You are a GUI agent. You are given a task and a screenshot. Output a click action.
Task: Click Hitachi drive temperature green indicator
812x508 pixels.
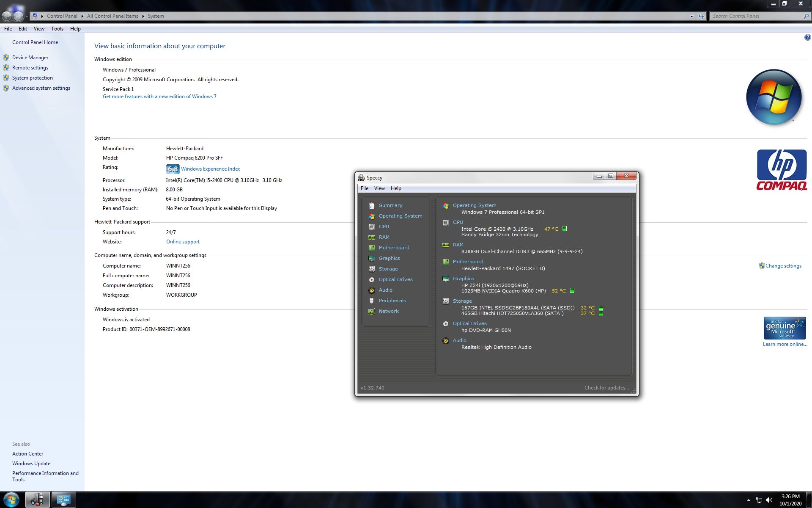click(x=601, y=313)
